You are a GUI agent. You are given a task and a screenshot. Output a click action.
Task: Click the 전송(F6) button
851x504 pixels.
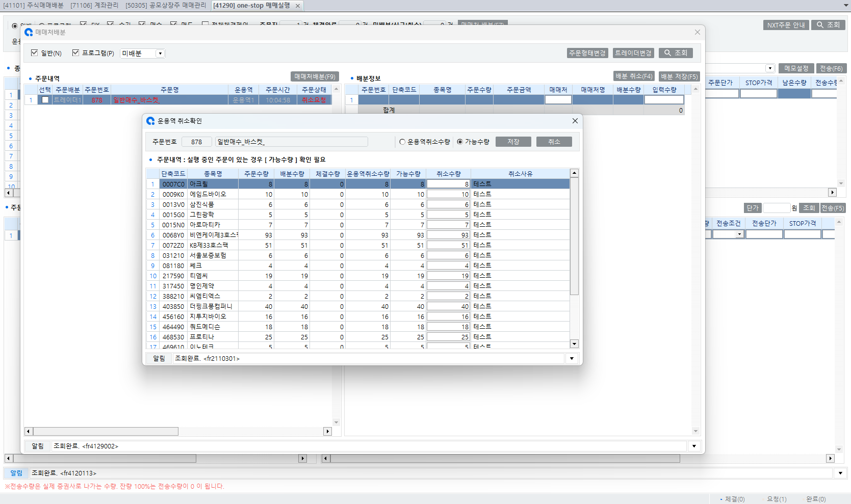pos(831,68)
